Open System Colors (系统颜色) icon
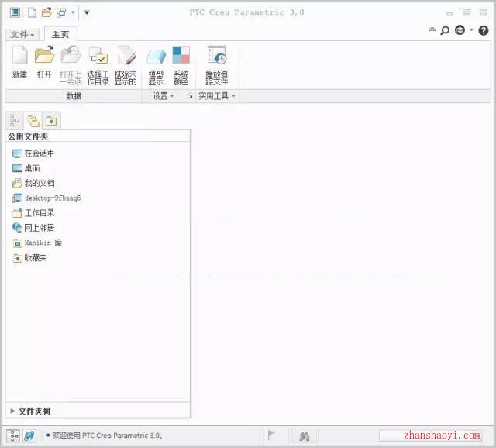Image resolution: width=496 pixels, height=448 pixels. [x=181, y=55]
